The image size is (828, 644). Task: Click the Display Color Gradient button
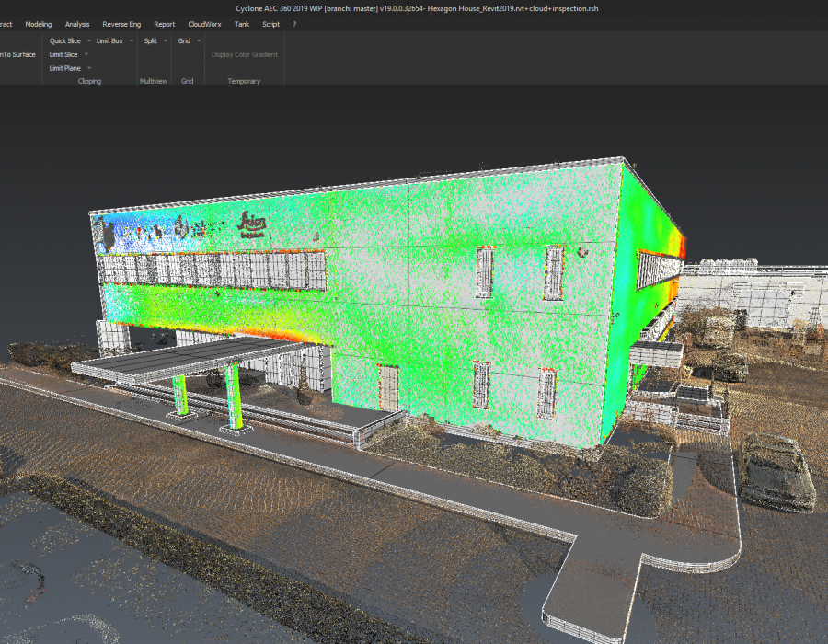tap(245, 54)
